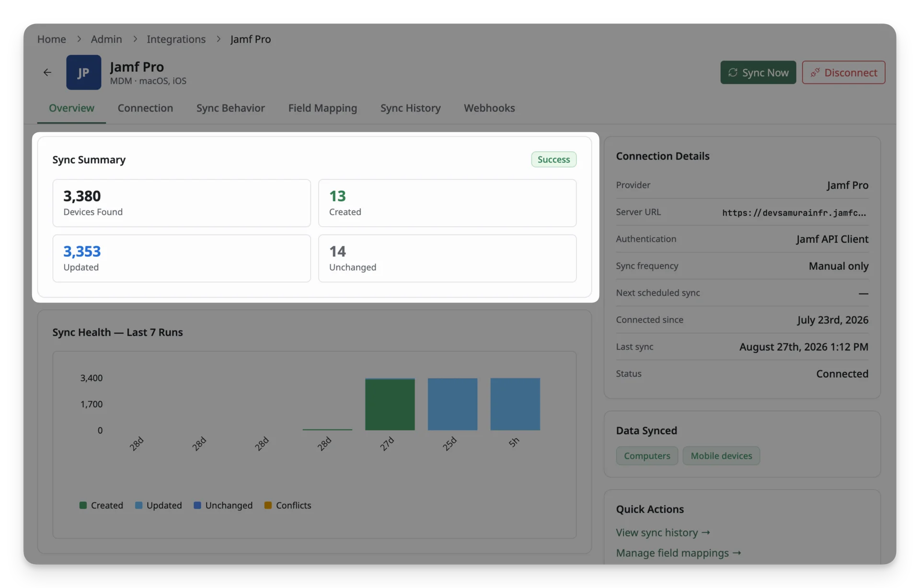Screen dimensions: 920x588
Task: Click the JP integration logo tile
Action: [83, 72]
